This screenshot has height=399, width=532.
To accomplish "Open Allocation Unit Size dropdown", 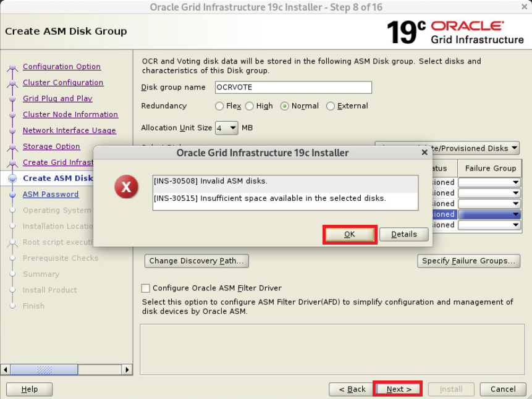I will 226,128.
